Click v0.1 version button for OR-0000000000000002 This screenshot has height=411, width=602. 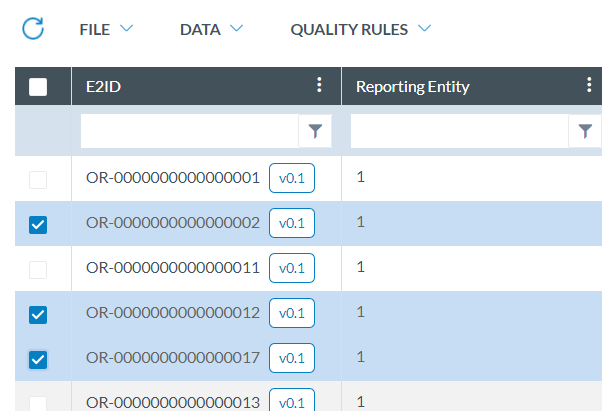pyautogui.click(x=292, y=223)
